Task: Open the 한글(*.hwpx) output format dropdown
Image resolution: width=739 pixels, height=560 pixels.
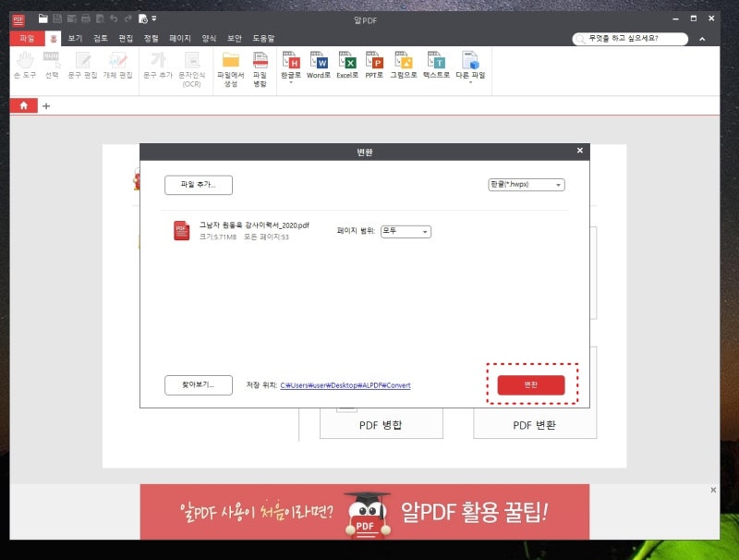Action: click(x=527, y=185)
